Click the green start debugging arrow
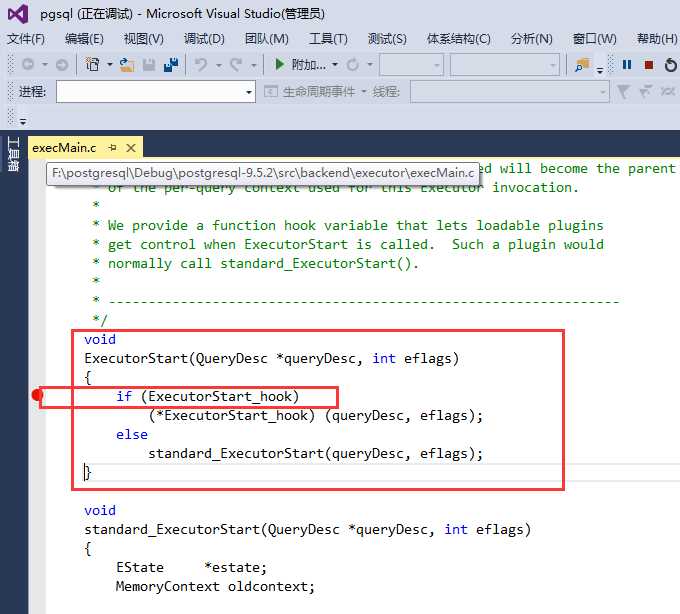This screenshot has width=680, height=614. [x=279, y=64]
